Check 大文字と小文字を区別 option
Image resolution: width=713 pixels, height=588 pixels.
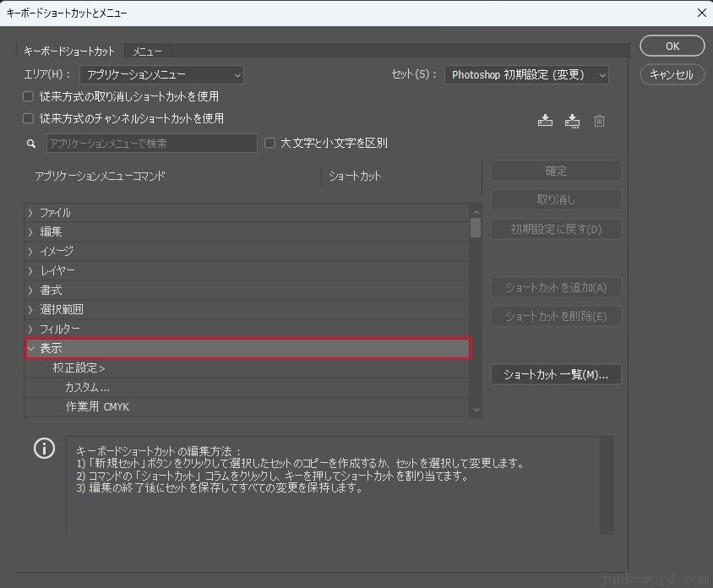(x=270, y=143)
